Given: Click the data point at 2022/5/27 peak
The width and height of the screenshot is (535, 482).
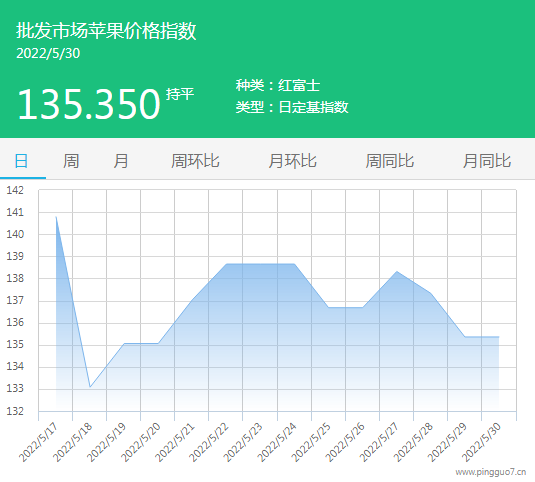Looking at the screenshot, I should (x=396, y=272).
